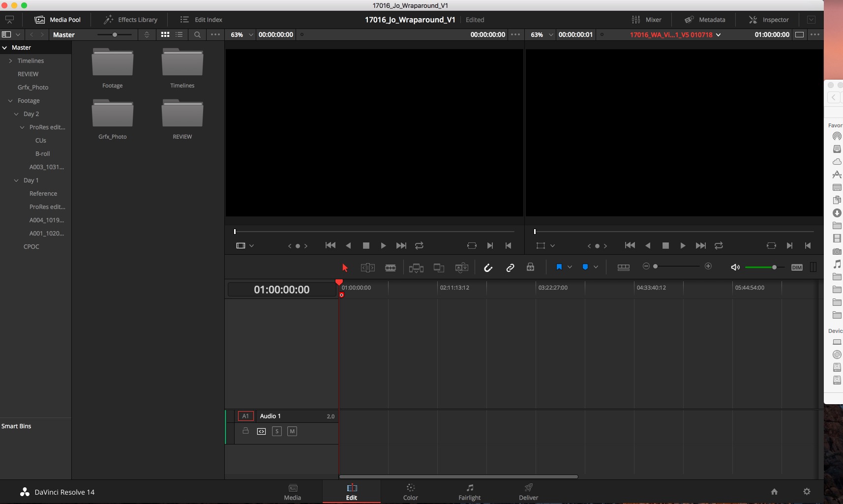Switch media pool to thumbnail view
Image resolution: width=843 pixels, height=504 pixels.
[165, 34]
